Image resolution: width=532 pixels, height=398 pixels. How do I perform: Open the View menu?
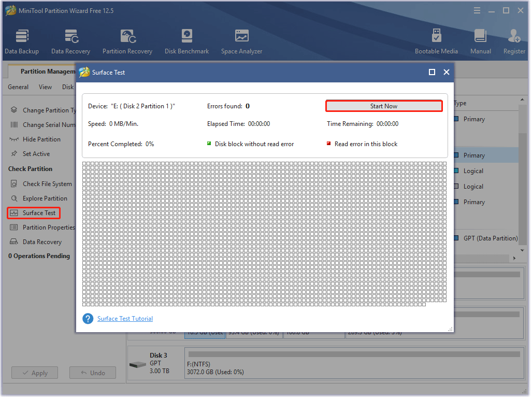pos(46,87)
